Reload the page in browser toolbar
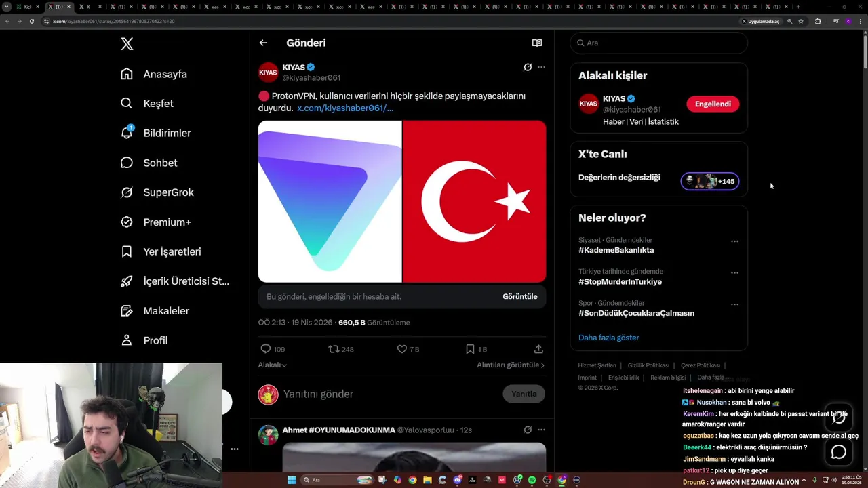The height and width of the screenshot is (488, 868). coord(31,21)
